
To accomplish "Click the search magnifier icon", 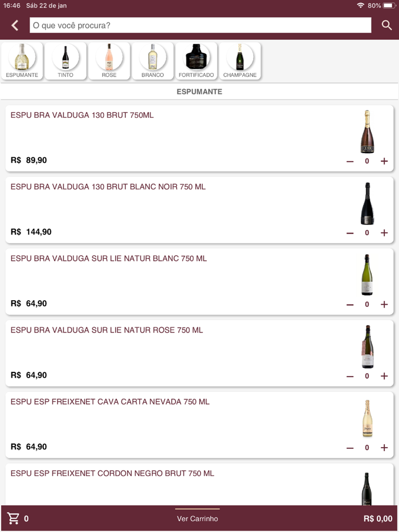I will coord(386,25).
